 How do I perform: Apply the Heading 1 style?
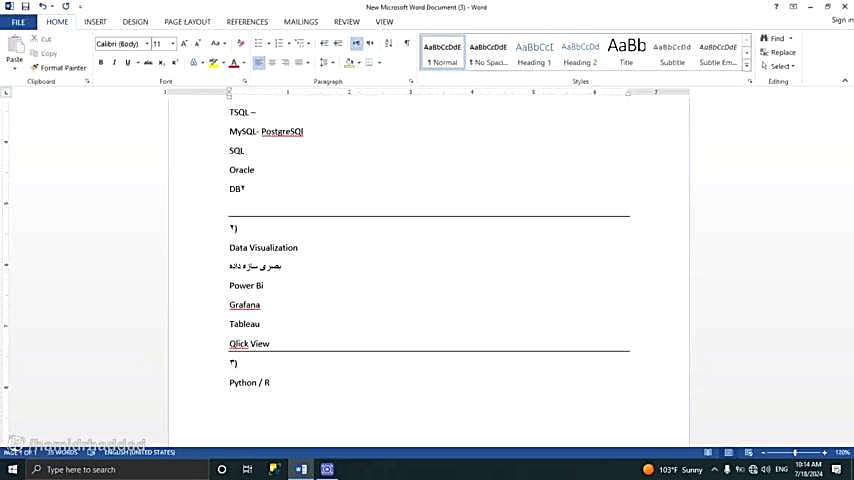coord(534,53)
